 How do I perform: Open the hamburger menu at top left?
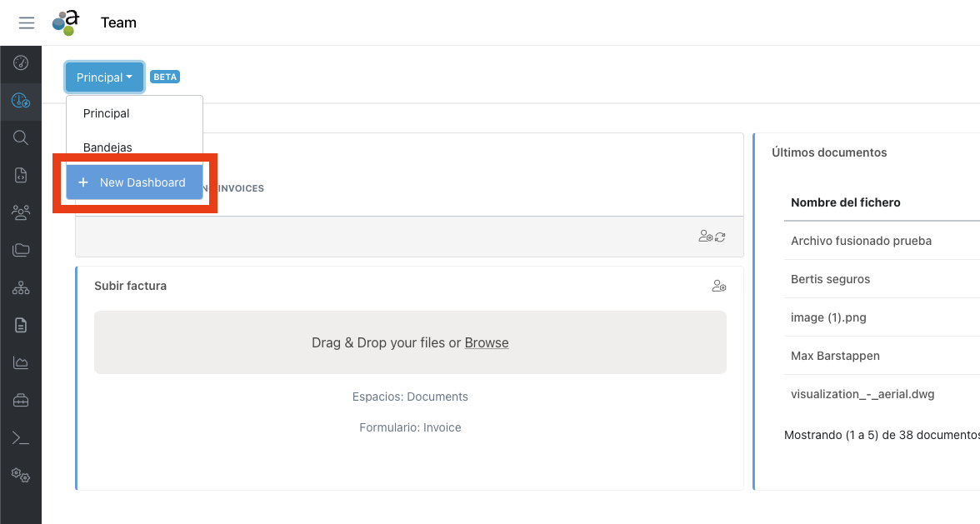[x=27, y=22]
